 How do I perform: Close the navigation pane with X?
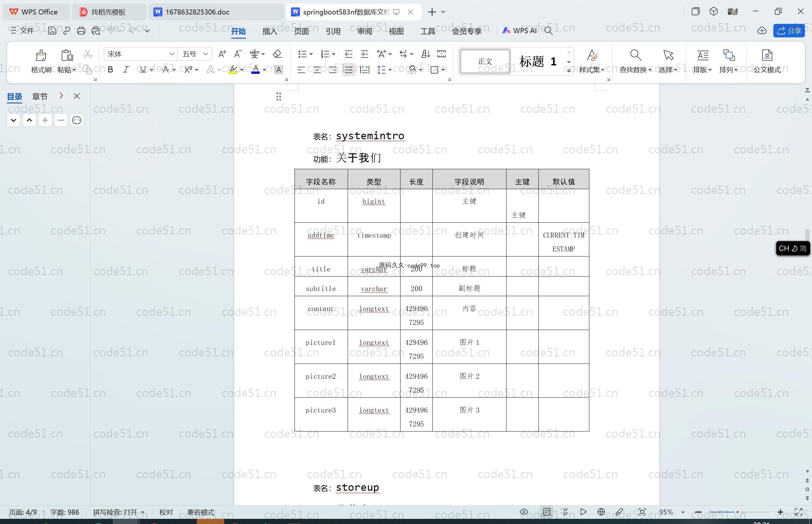coord(77,96)
